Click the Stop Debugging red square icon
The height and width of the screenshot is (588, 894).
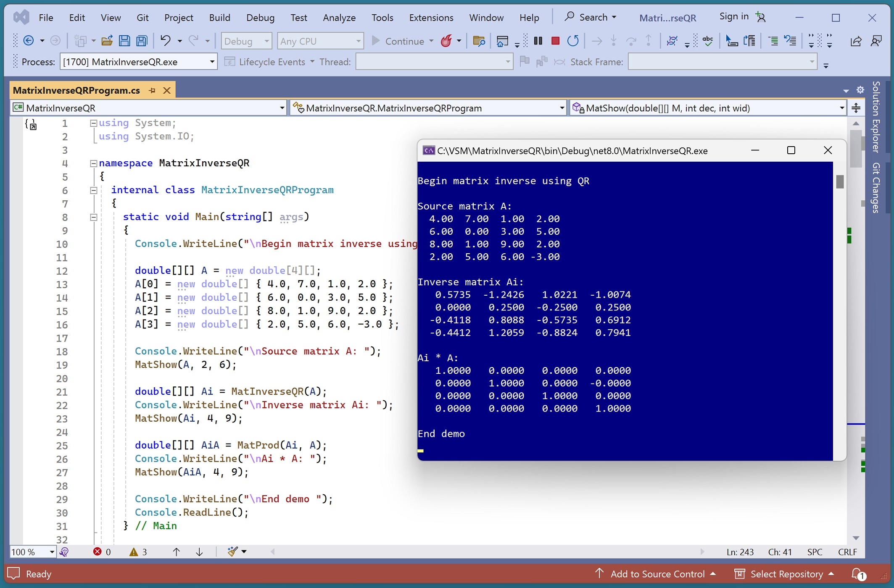555,41
